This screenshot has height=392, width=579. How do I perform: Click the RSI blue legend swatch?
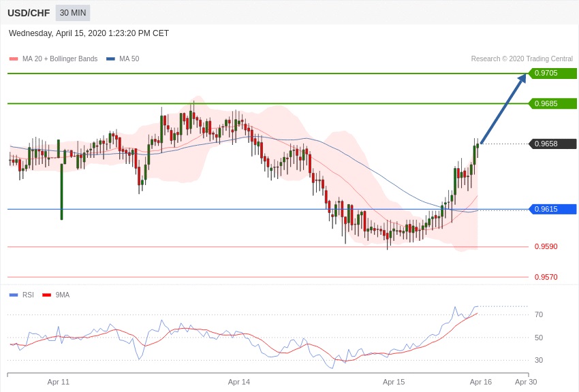click(14, 295)
